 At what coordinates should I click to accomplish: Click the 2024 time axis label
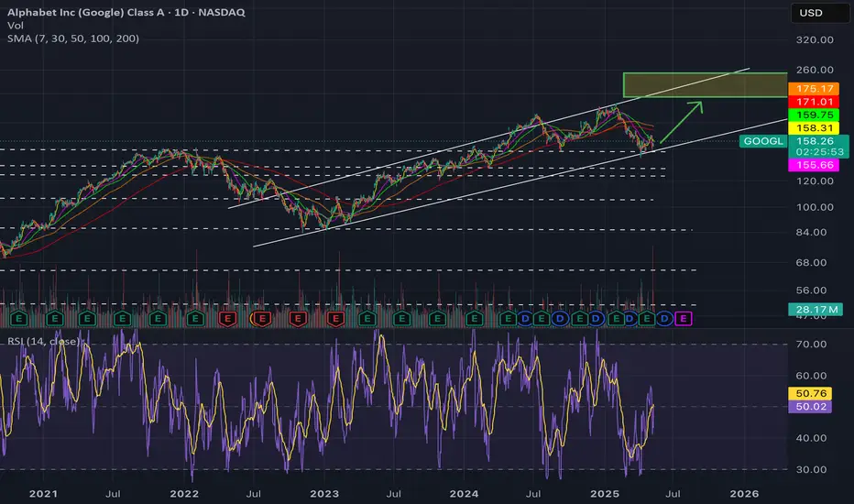coord(464,494)
